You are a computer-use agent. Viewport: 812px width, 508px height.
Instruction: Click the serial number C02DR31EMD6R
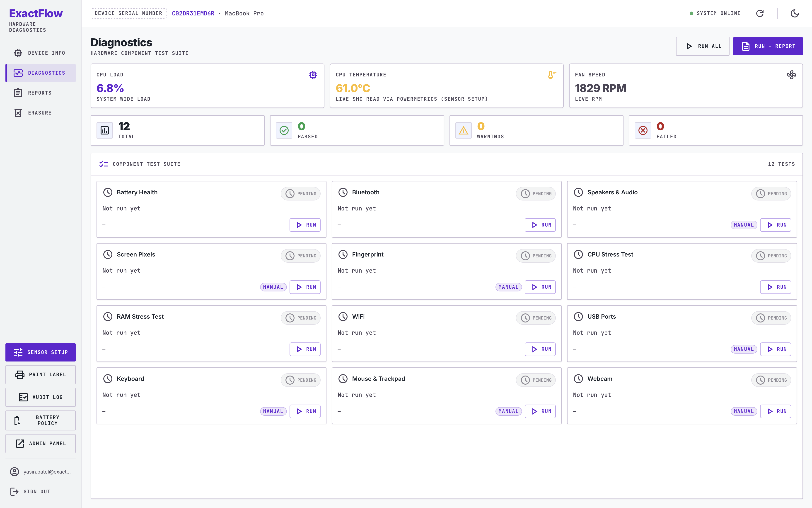(193, 13)
